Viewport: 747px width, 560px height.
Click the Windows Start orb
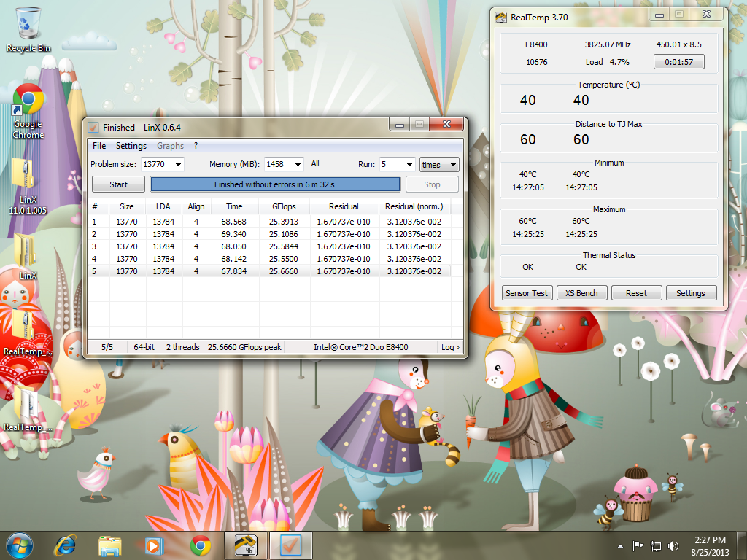pyautogui.click(x=20, y=545)
